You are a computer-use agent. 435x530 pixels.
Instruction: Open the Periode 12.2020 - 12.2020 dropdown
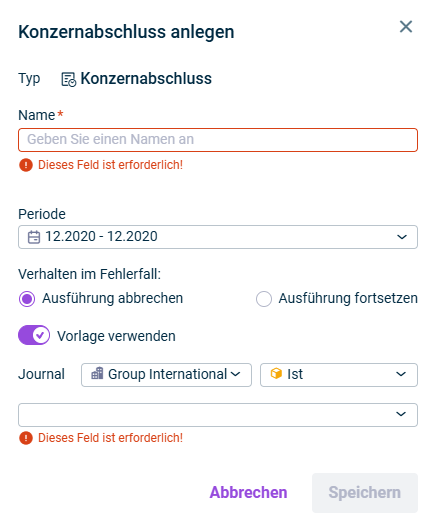[218, 237]
